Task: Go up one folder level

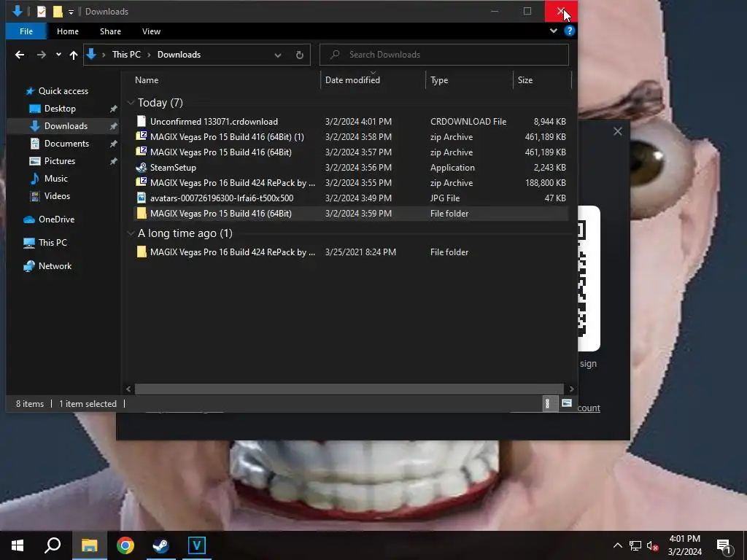Action: click(74, 55)
